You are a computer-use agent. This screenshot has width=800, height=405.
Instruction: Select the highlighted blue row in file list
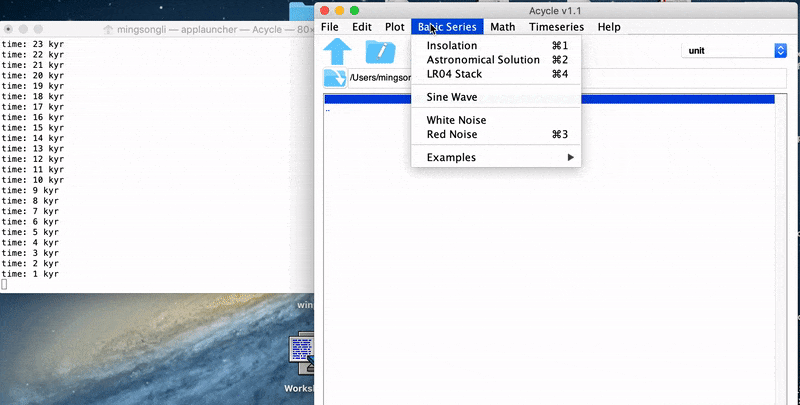549,99
